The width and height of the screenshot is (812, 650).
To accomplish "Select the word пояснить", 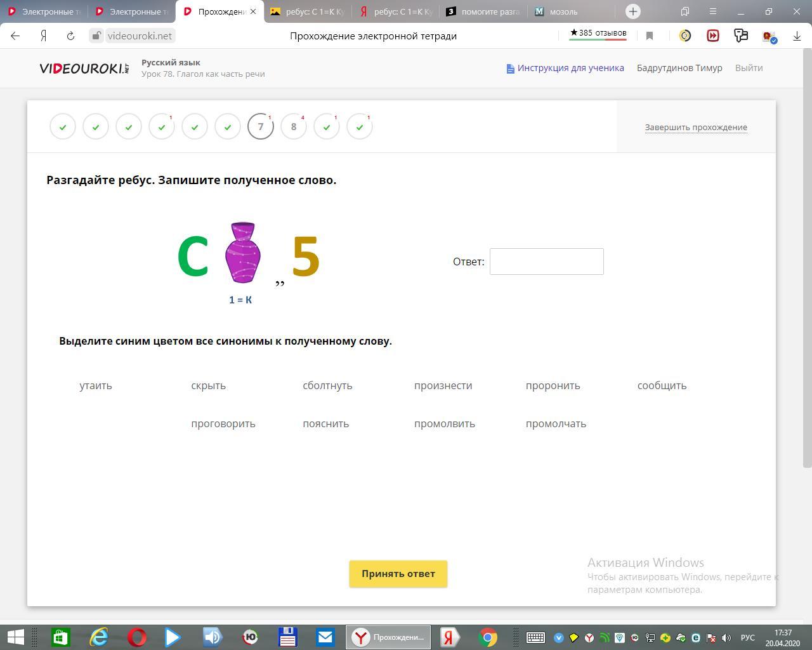I will pos(325,423).
